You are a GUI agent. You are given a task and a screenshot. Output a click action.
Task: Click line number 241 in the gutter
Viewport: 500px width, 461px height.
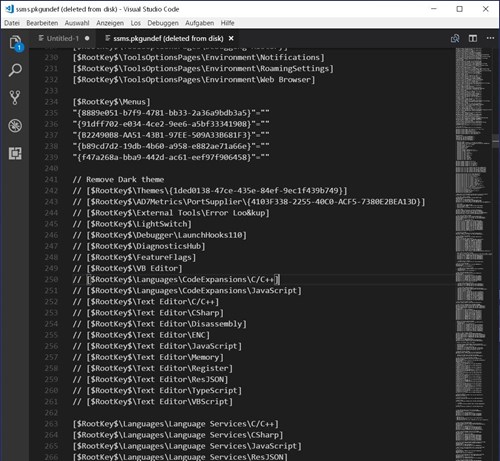(51, 180)
